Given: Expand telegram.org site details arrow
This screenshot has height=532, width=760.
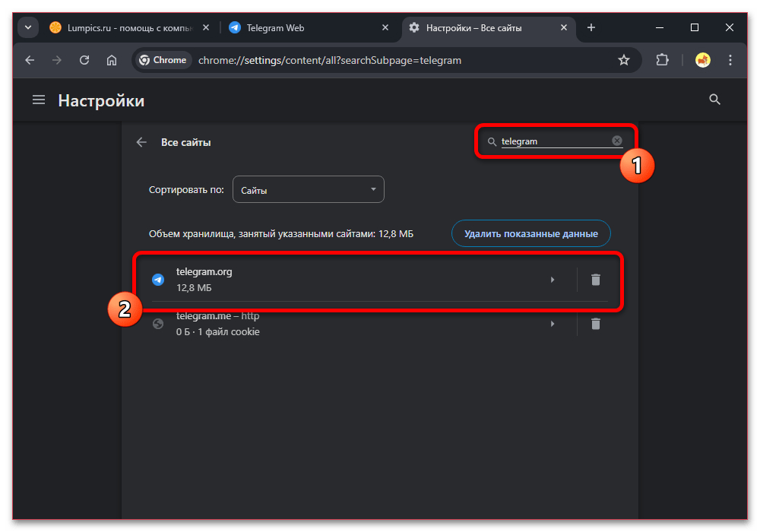Looking at the screenshot, I should [552, 280].
